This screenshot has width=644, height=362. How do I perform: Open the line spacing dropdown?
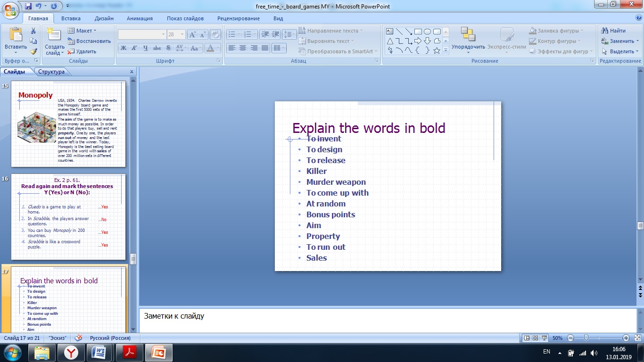tap(290, 34)
